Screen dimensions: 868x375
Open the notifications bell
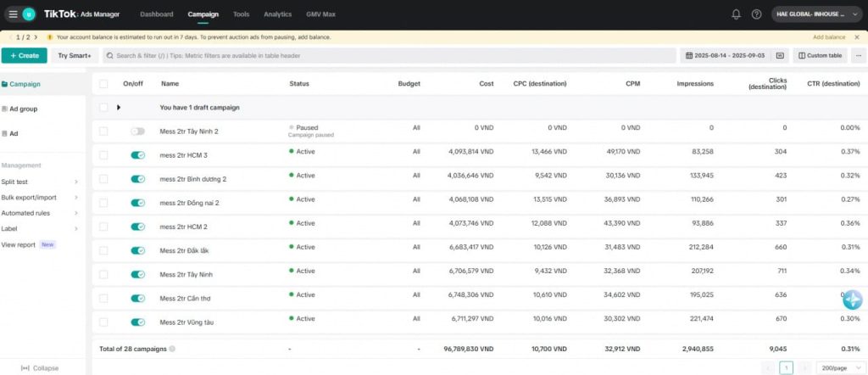coord(736,14)
